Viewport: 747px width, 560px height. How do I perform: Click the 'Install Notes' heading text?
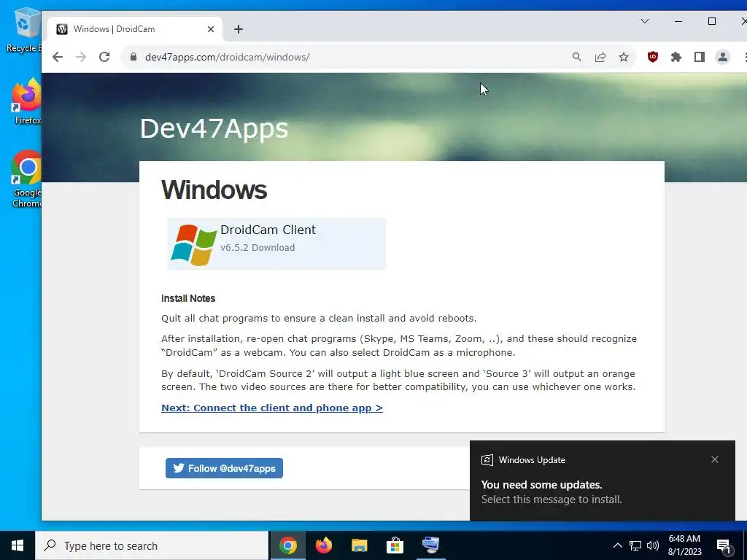[188, 298]
